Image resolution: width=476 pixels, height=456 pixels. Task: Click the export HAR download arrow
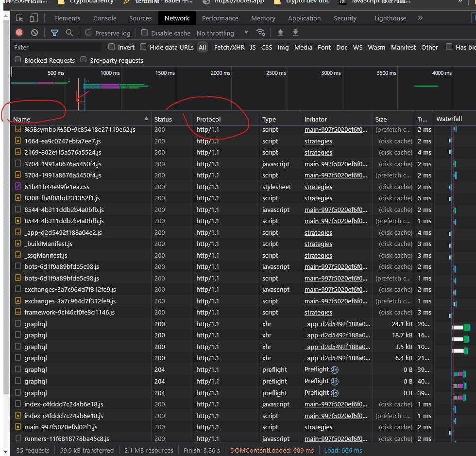[x=295, y=33]
